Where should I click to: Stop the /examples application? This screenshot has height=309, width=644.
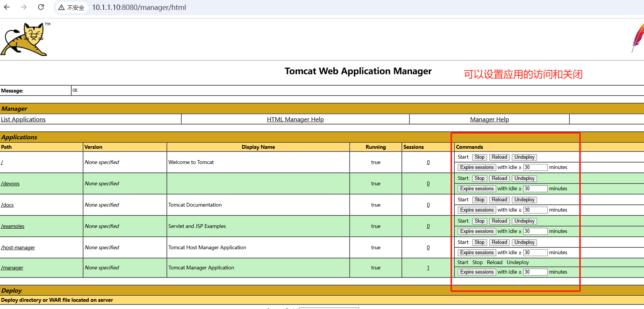[x=479, y=221]
